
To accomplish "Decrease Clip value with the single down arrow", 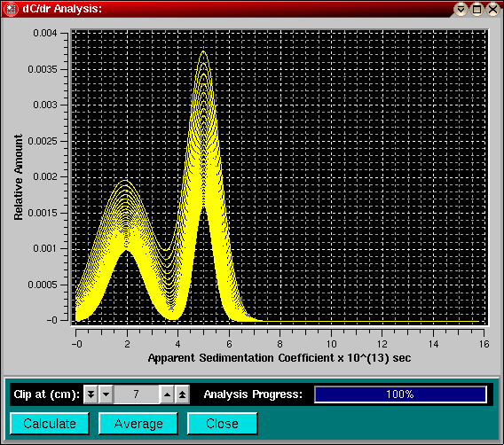I will point(106,394).
